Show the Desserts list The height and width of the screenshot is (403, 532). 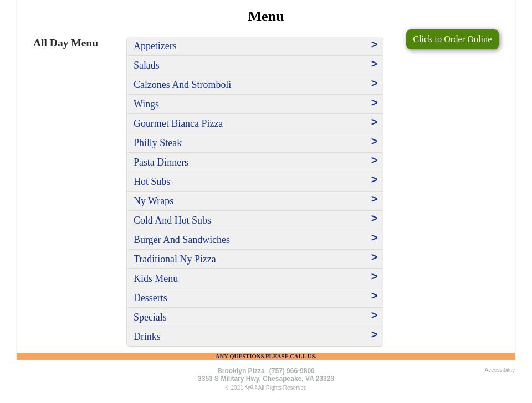[150, 298]
